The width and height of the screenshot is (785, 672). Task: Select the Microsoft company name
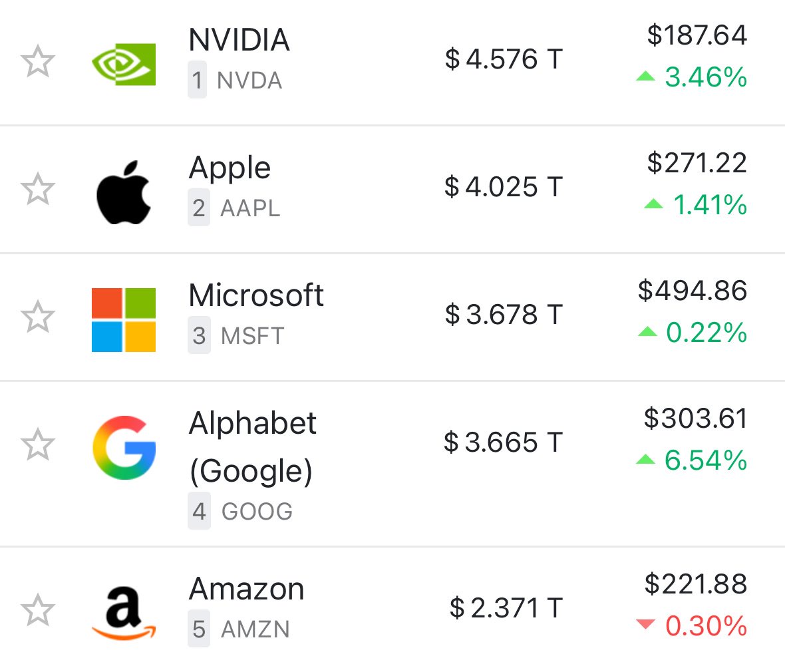pyautogui.click(x=256, y=295)
